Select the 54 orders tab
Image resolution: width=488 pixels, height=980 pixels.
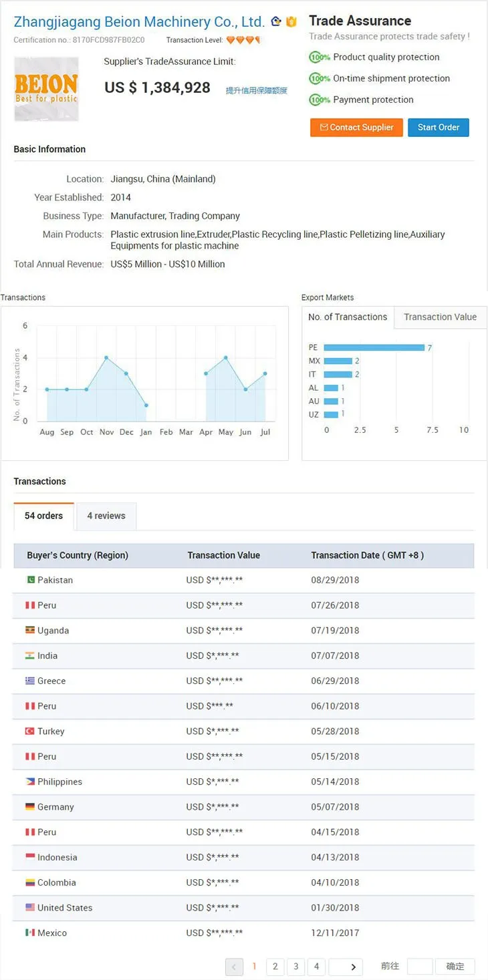coord(44,516)
